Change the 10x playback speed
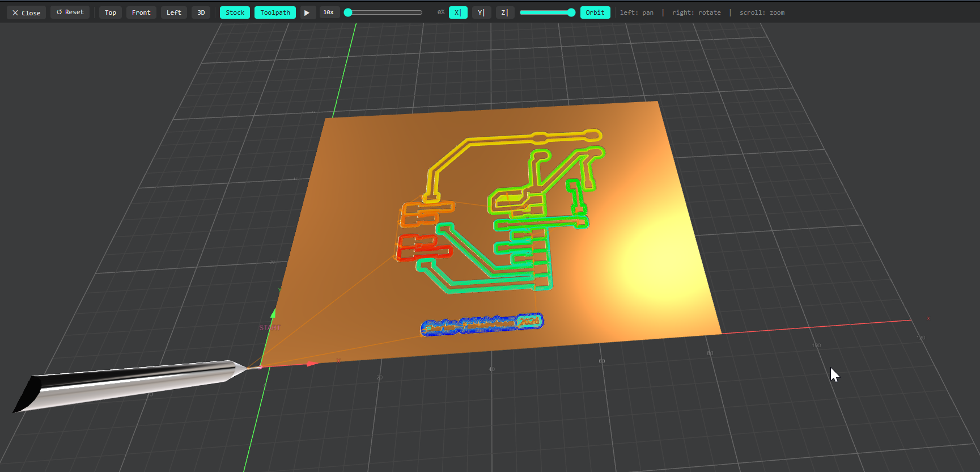Screen dimensions: 980x472 point(329,12)
